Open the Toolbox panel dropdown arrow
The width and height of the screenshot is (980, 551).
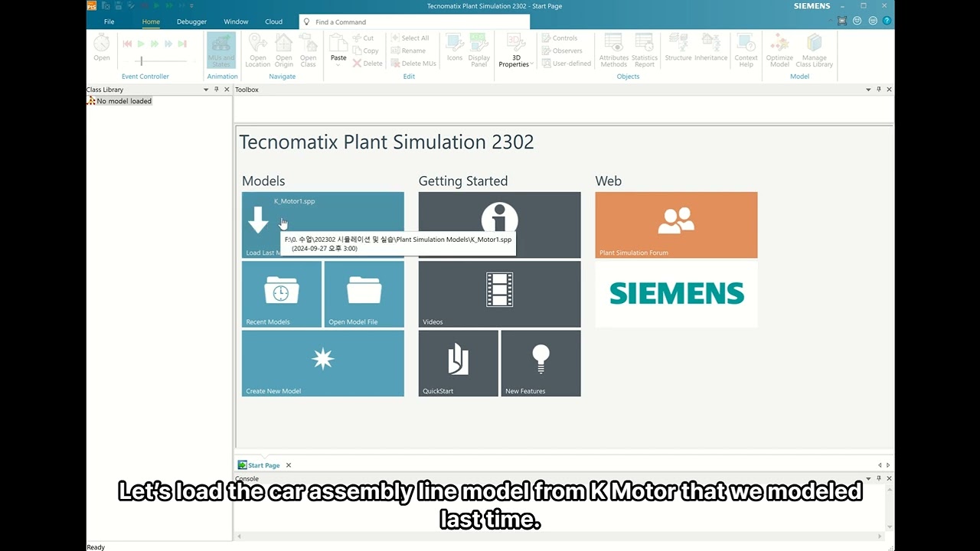tap(868, 90)
